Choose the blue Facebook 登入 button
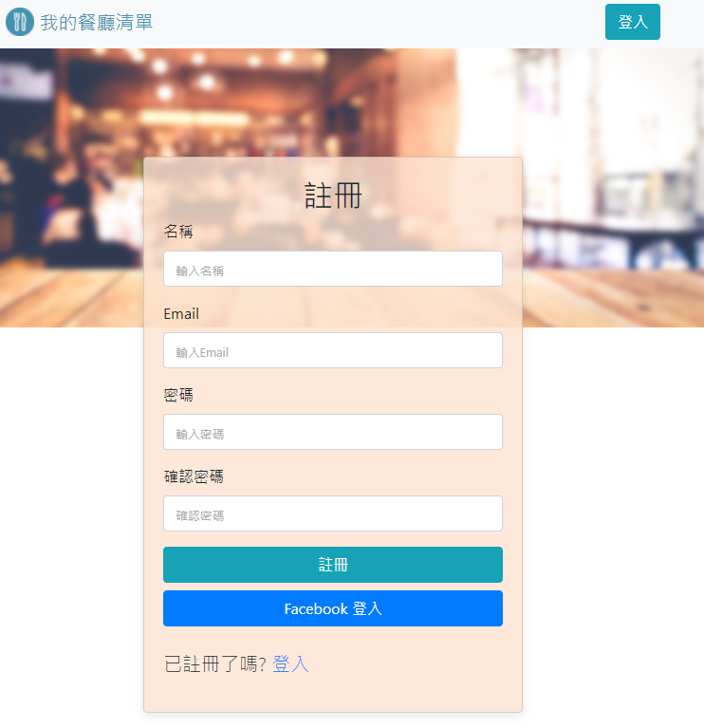Image resolution: width=704 pixels, height=728 pixels. pyautogui.click(x=333, y=608)
